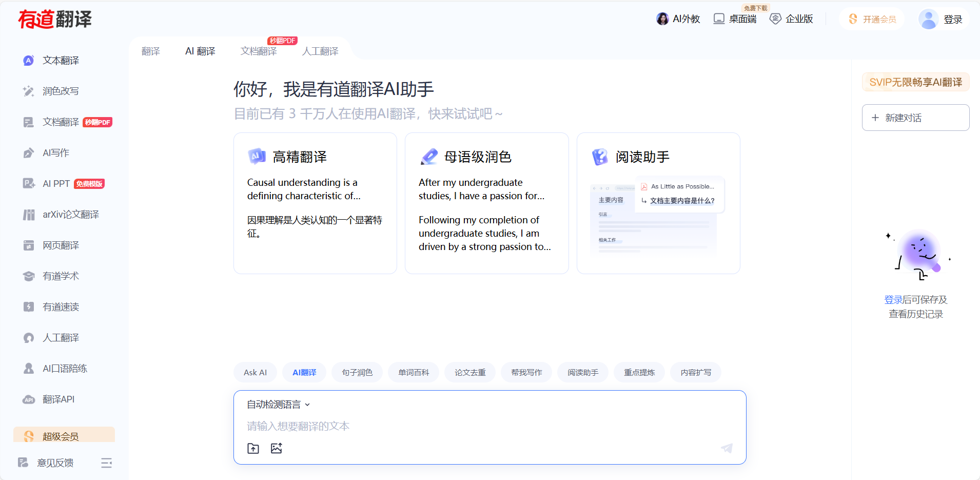Open AI口语陪练 person icon
980x480 pixels.
tap(29, 369)
